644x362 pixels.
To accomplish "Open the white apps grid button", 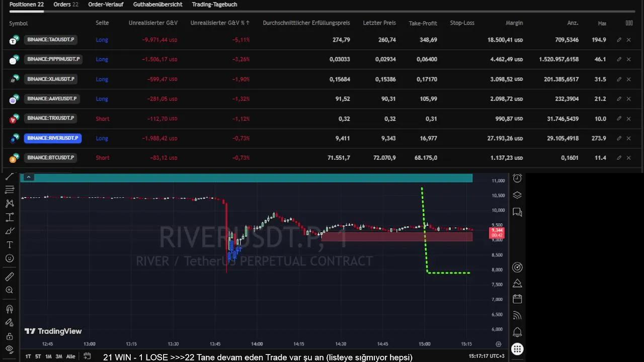I will [517, 349].
